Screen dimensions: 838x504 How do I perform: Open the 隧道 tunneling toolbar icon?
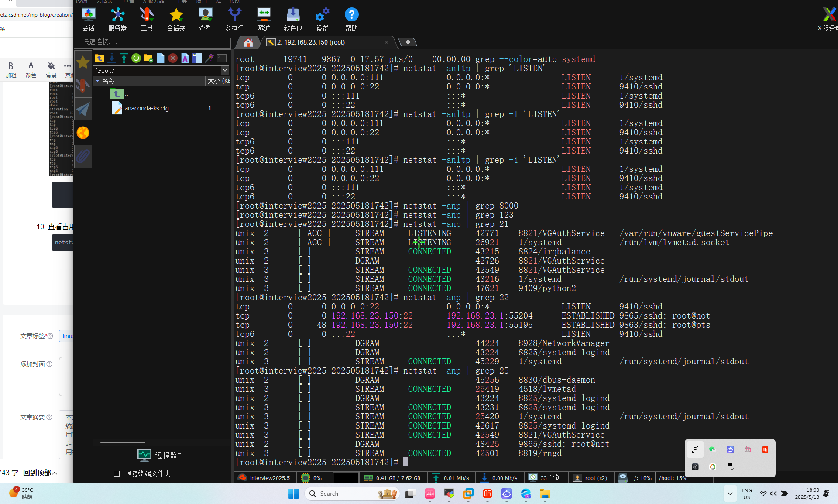click(x=264, y=20)
